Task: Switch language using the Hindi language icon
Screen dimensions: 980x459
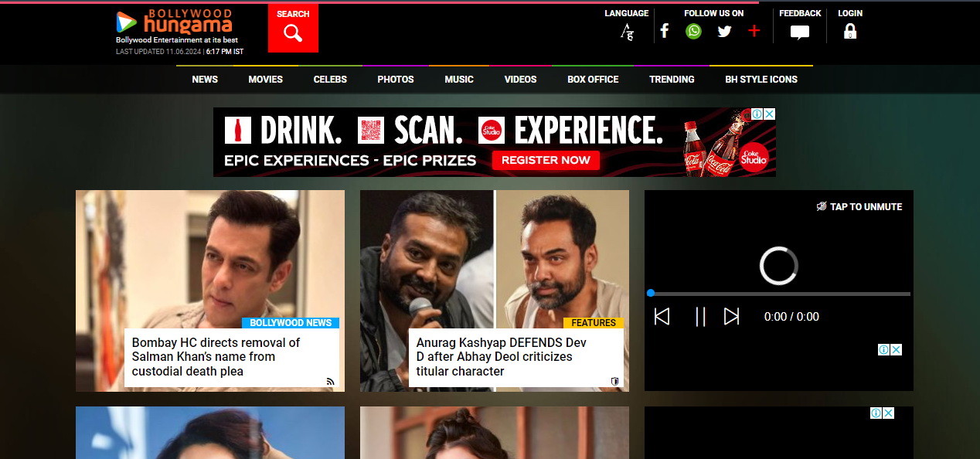Action: 627,32
